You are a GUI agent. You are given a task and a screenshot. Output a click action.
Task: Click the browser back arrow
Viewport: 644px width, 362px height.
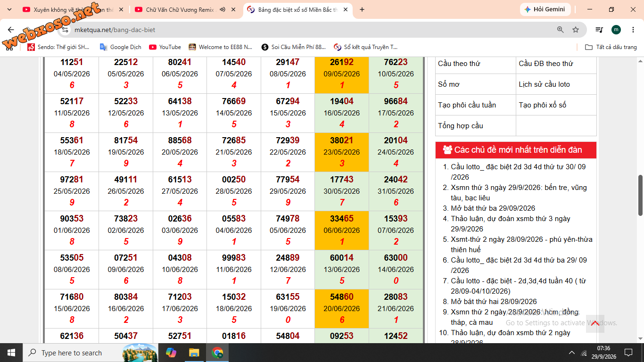[x=11, y=30]
